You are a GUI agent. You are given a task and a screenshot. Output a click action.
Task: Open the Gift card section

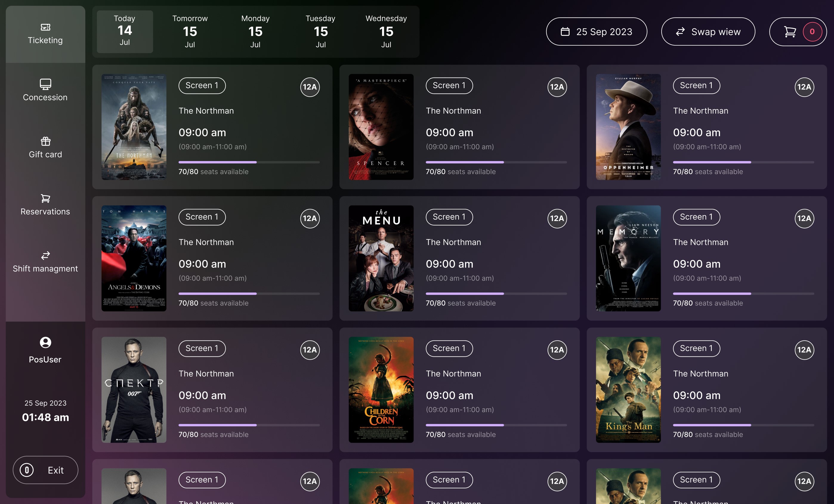[x=45, y=147]
